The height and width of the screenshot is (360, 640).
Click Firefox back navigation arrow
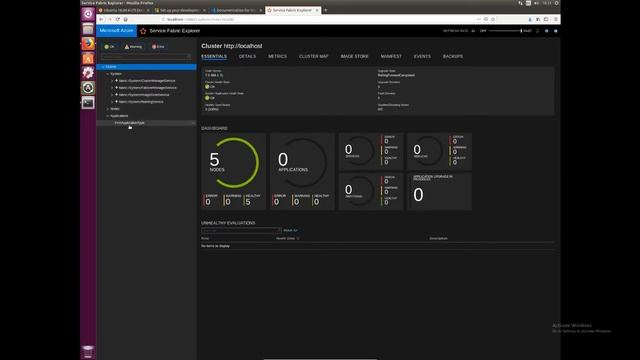click(x=101, y=19)
